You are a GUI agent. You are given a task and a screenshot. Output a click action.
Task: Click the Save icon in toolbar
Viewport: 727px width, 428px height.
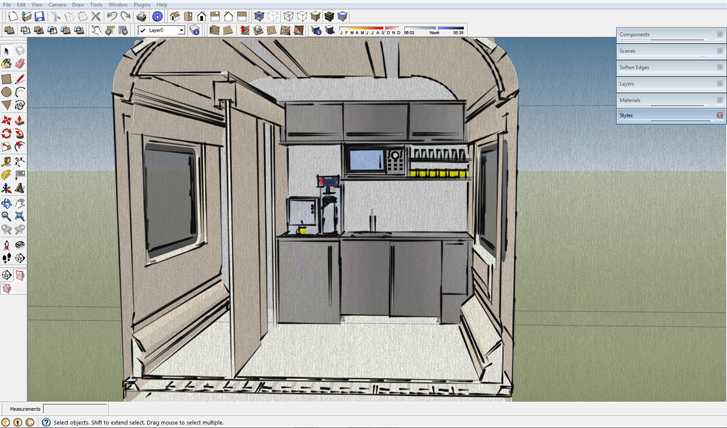coord(39,16)
